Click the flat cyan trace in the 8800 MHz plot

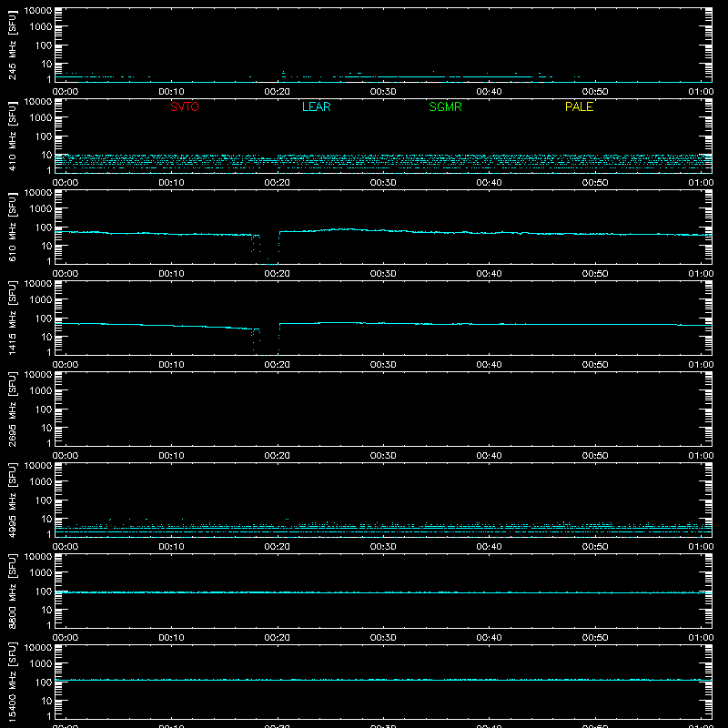[x=383, y=592]
